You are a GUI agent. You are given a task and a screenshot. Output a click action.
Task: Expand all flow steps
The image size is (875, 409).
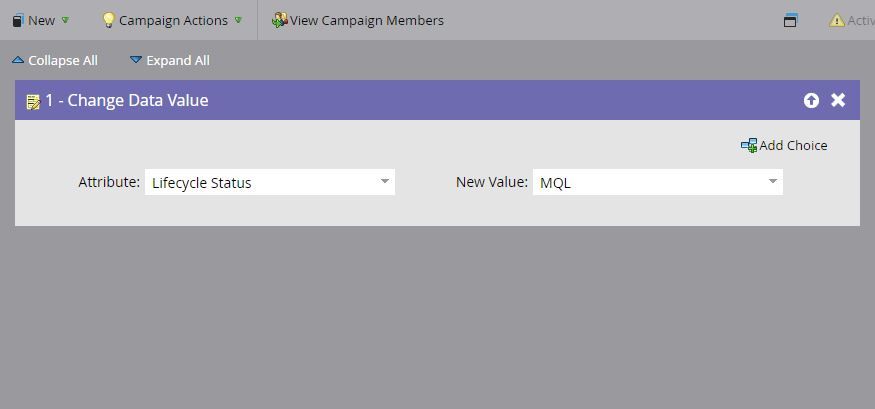click(x=170, y=60)
